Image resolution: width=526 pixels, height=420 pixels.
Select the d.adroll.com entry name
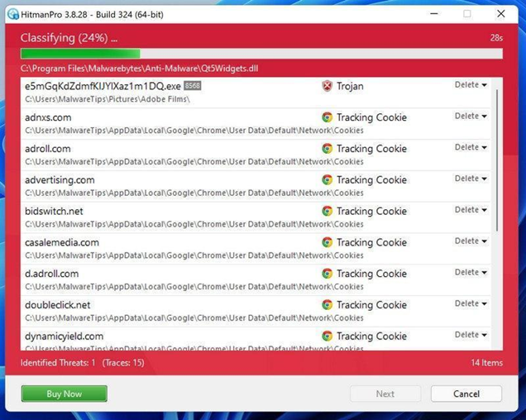[x=51, y=274]
